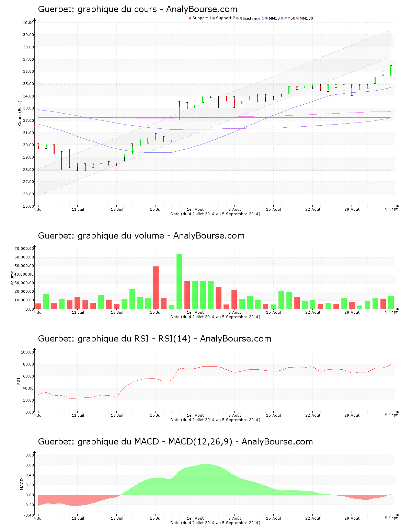Click the MM20 legend color square

pyautogui.click(x=266, y=18)
